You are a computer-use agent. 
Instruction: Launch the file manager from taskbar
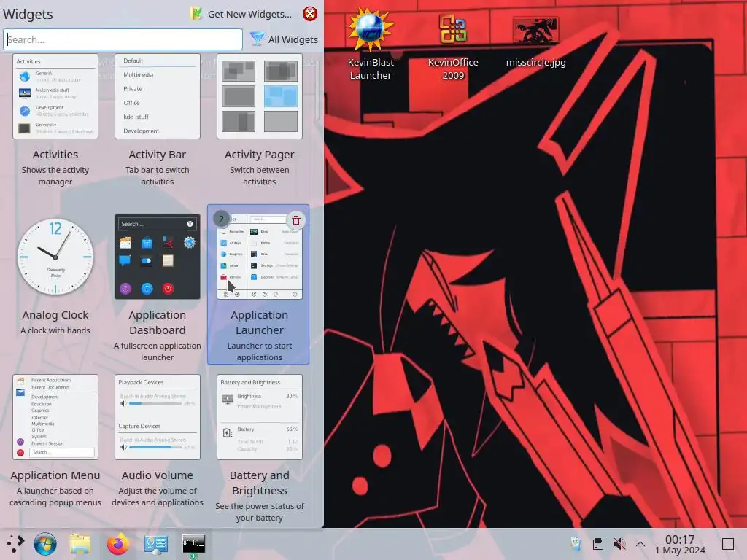coord(80,544)
